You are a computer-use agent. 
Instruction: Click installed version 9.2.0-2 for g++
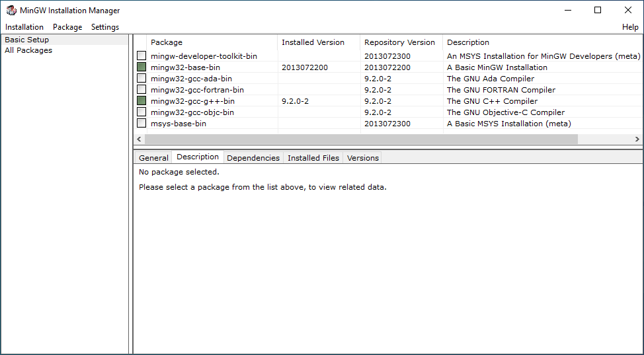295,101
